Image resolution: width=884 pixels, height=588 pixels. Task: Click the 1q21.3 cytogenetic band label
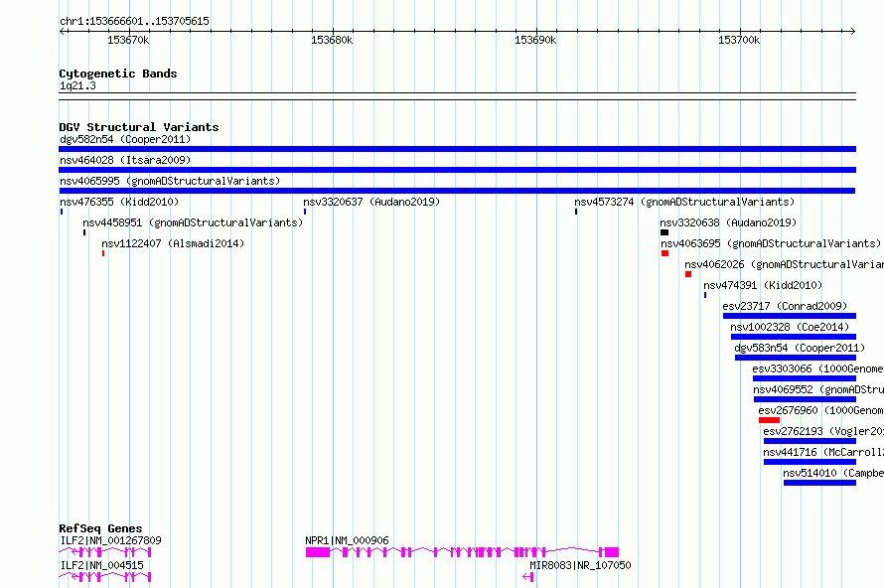click(x=77, y=86)
